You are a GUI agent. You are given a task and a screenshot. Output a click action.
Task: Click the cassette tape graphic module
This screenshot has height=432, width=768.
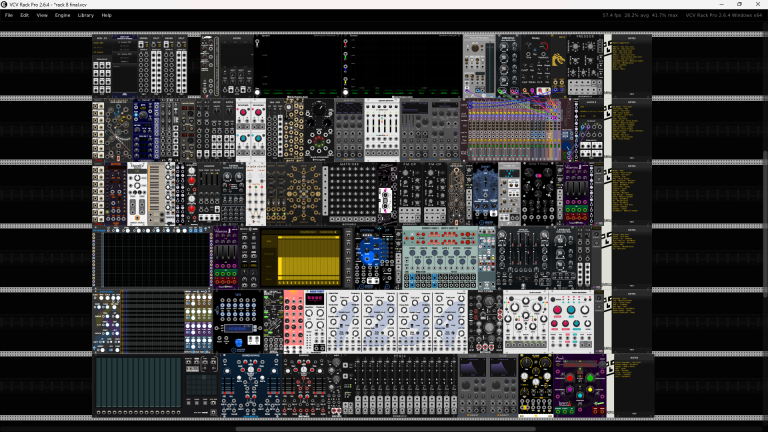coord(385,200)
